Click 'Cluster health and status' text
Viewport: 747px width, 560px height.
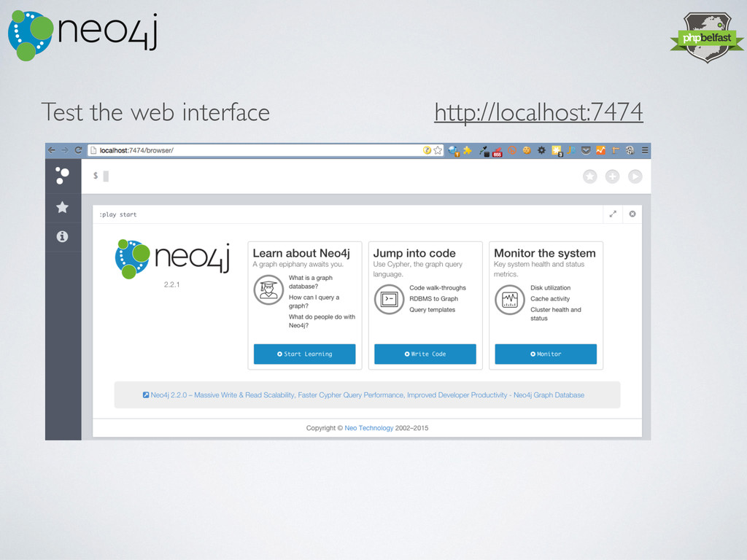[x=555, y=314]
